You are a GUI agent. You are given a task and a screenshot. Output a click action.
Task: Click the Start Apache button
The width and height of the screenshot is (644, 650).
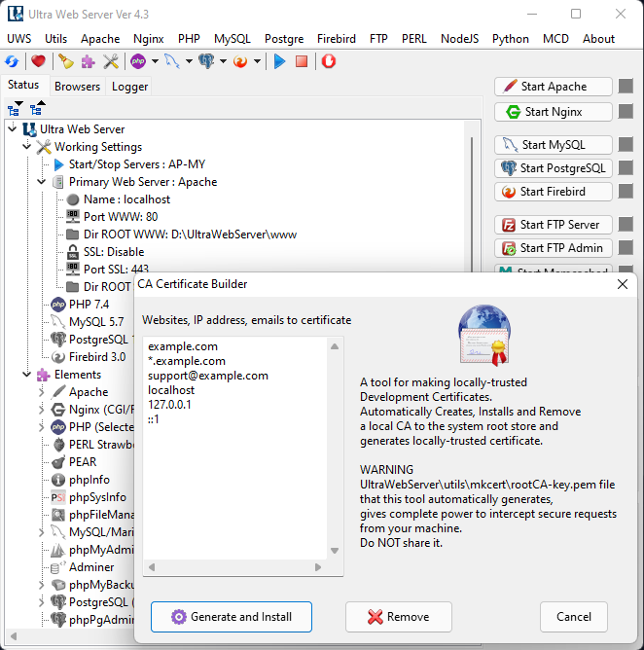point(554,87)
